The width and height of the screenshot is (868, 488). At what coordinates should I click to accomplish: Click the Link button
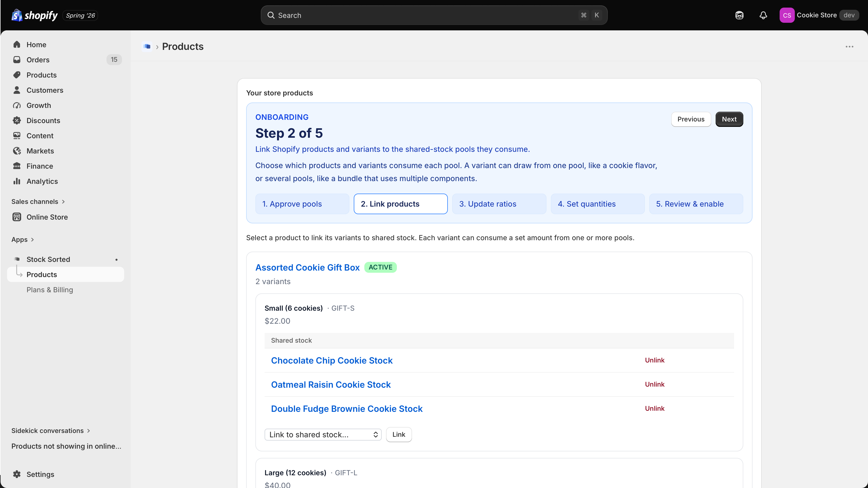(398, 434)
